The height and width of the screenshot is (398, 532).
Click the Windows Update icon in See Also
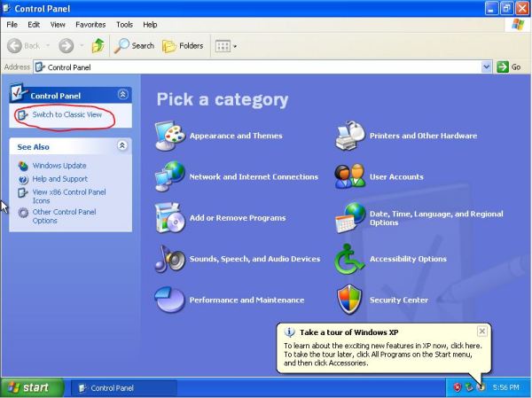[23, 166]
